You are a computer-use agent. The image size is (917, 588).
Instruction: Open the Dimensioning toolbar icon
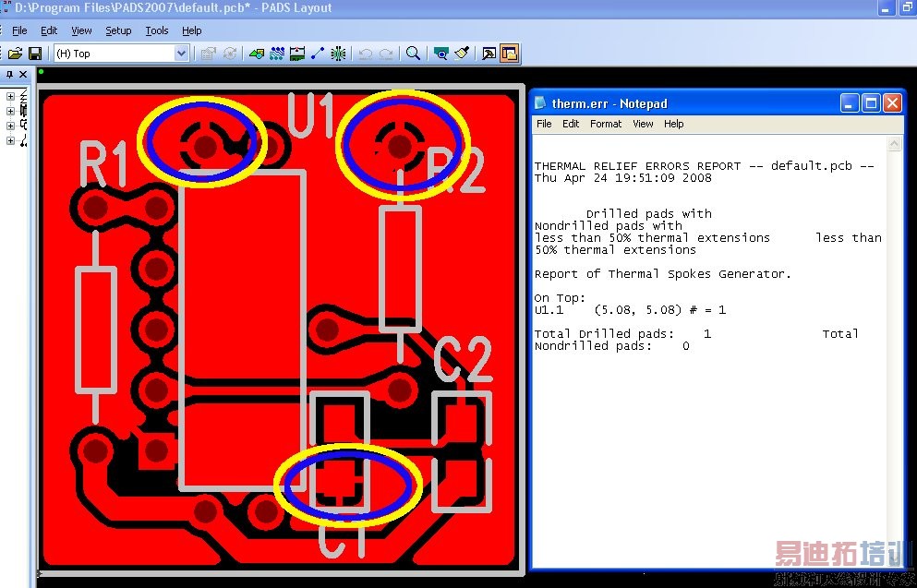tap(297, 54)
